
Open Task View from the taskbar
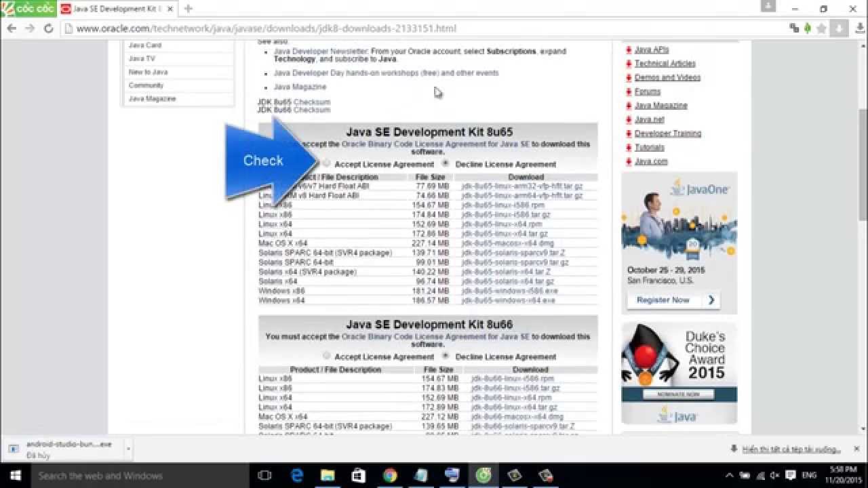coord(265,476)
